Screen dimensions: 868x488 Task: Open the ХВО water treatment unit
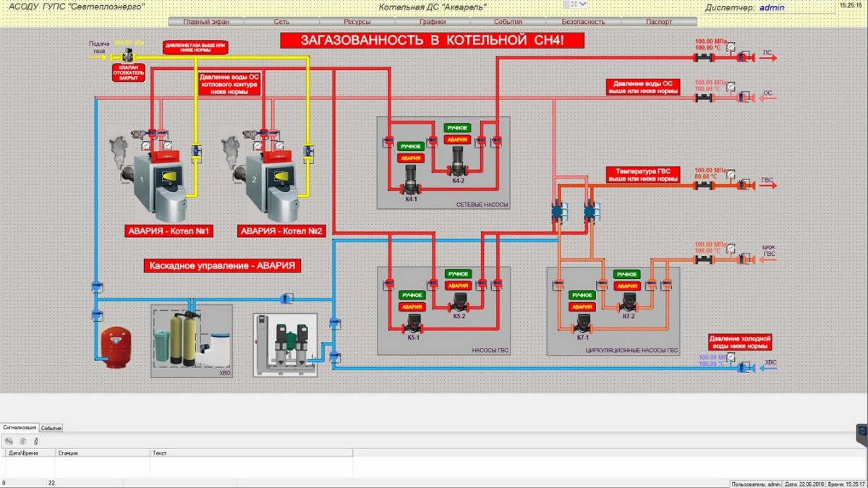point(191,341)
